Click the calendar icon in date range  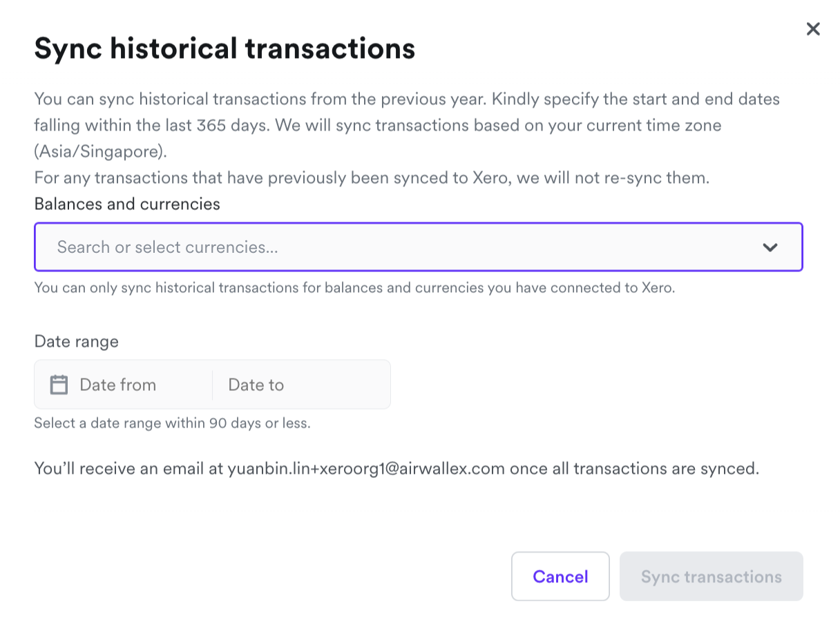(59, 385)
